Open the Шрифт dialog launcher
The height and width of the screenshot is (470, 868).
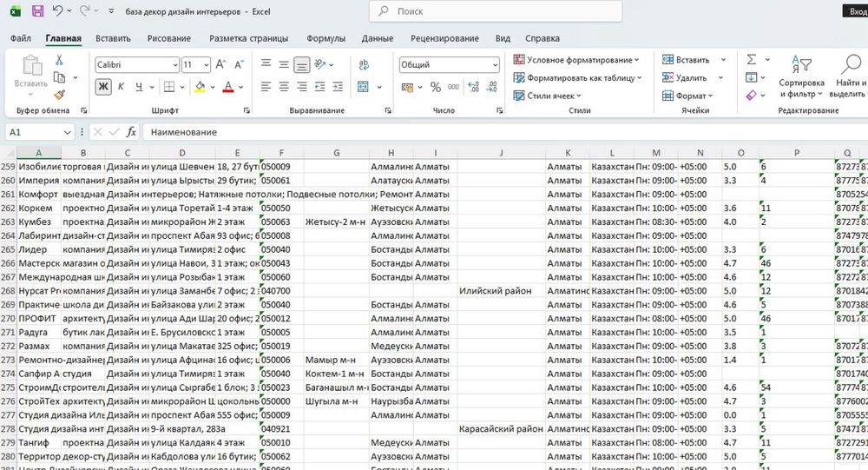pos(247,111)
